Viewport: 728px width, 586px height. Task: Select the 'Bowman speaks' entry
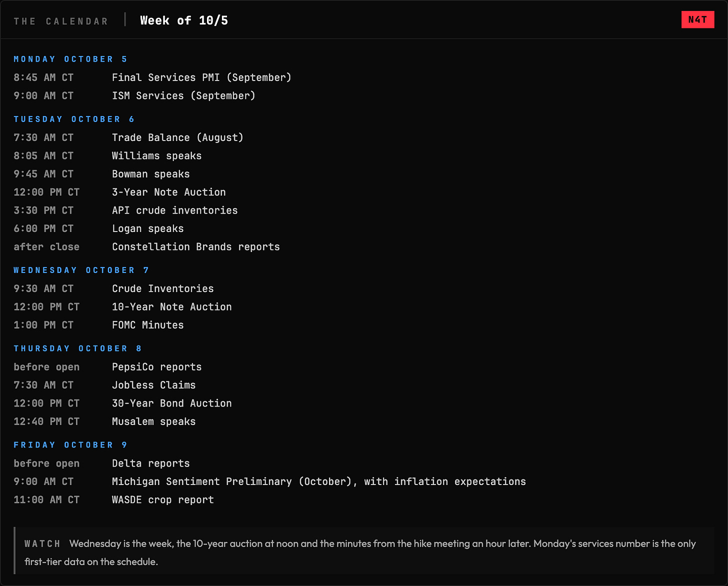click(x=151, y=174)
